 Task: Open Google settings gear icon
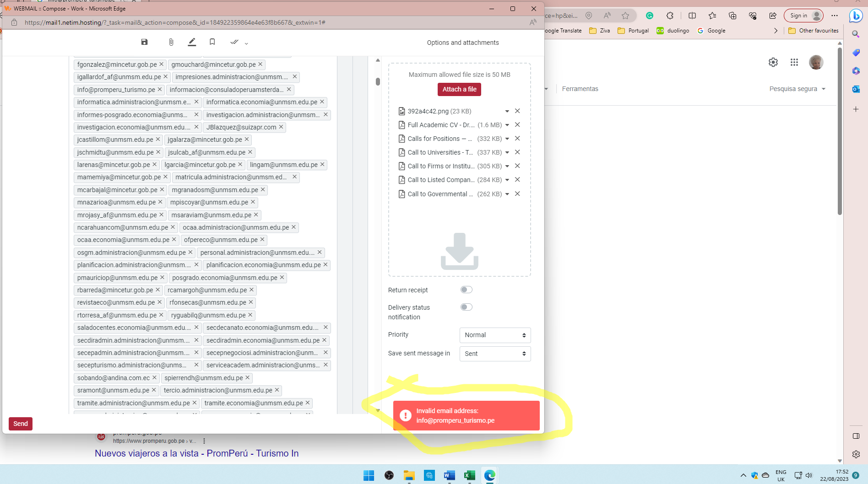[773, 62]
